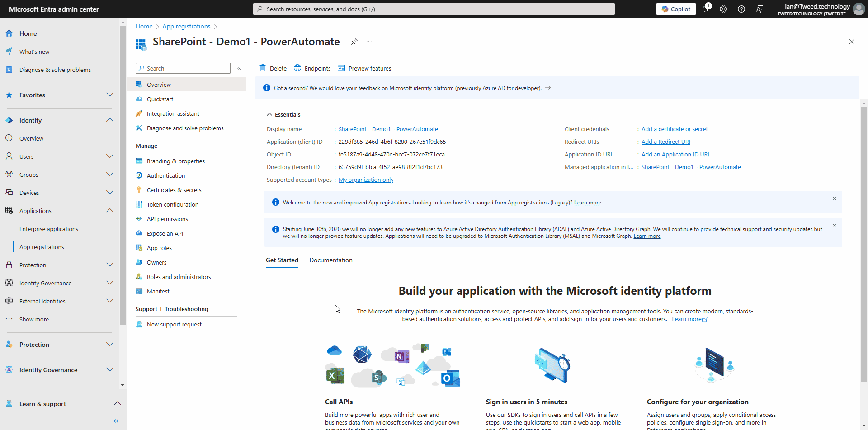Collapse the app registration menu pane
Image resolution: width=868 pixels, height=430 pixels.
(240, 68)
